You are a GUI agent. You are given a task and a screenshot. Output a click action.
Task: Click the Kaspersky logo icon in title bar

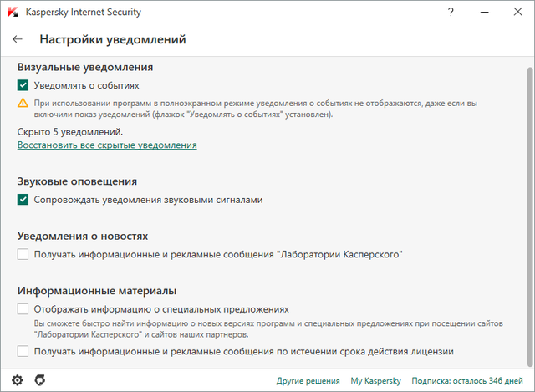(13, 12)
